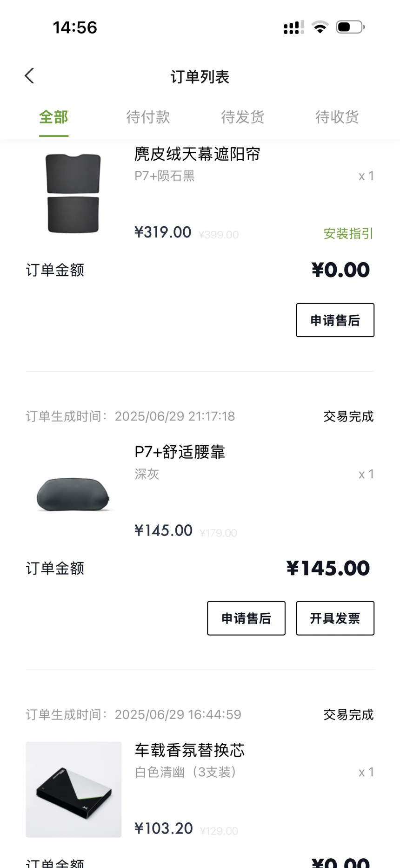Screen dimensions: 400x868
Task: Tap the 订单列表 page title
Action: click(200, 77)
